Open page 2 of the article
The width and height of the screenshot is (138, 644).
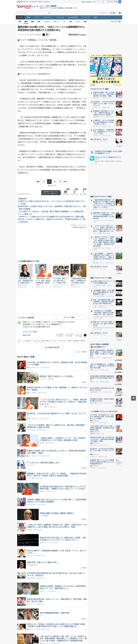(x=44, y=182)
